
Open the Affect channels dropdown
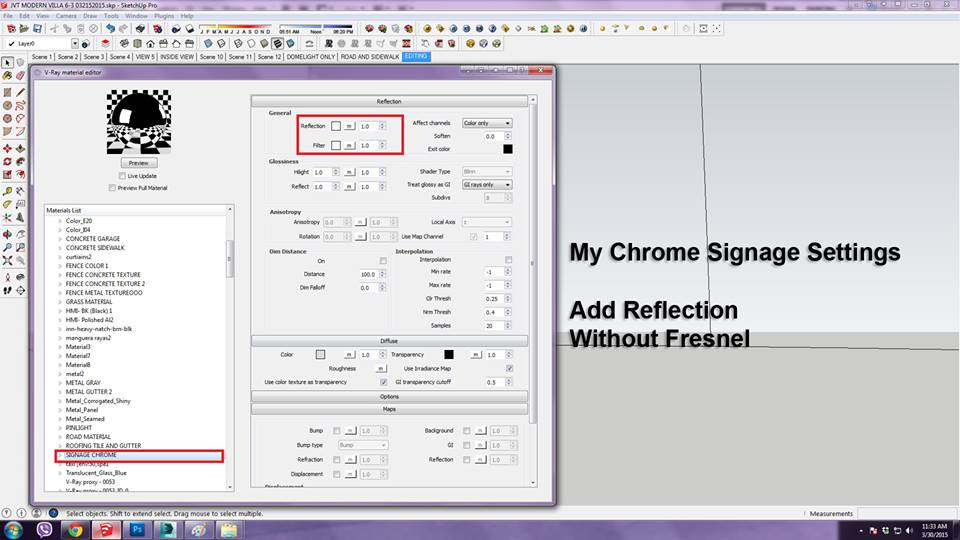[487, 123]
